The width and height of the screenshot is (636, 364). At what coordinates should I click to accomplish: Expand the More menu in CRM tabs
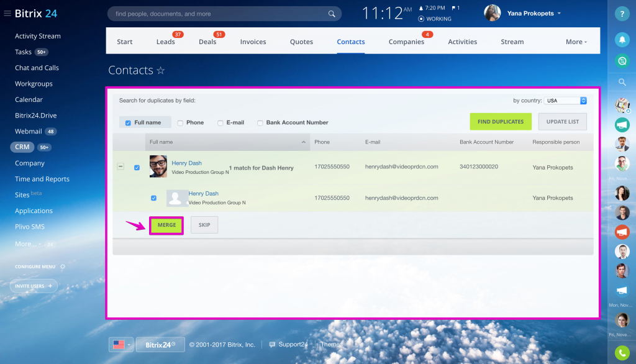pyautogui.click(x=576, y=42)
